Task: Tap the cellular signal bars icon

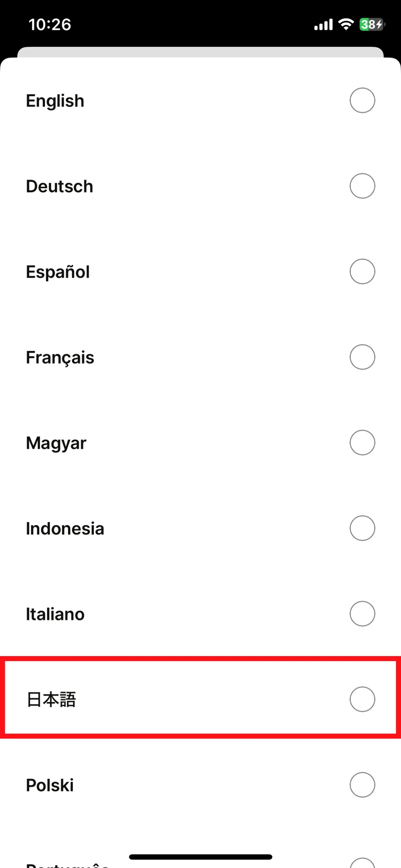Action: coord(323,25)
